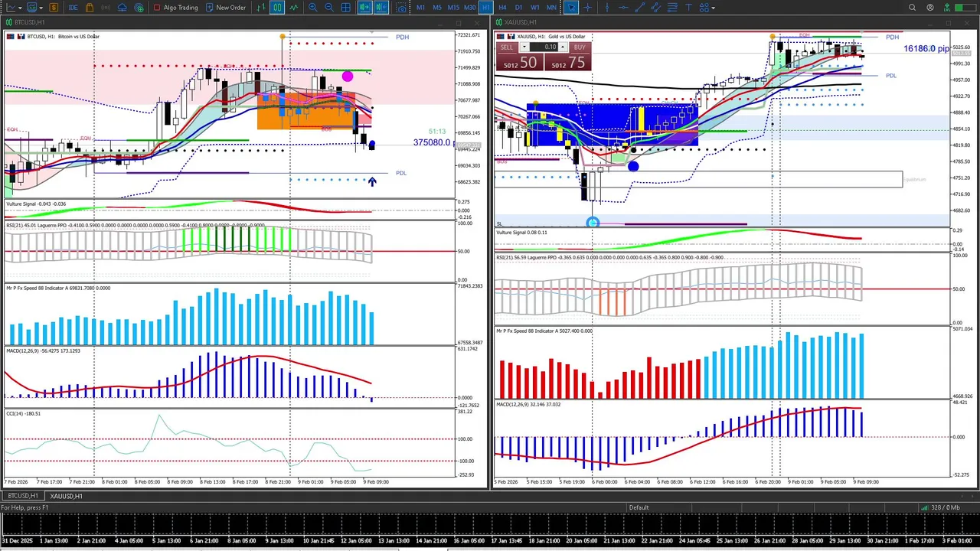
Task: Select the crosshair tool
Action: tap(588, 8)
